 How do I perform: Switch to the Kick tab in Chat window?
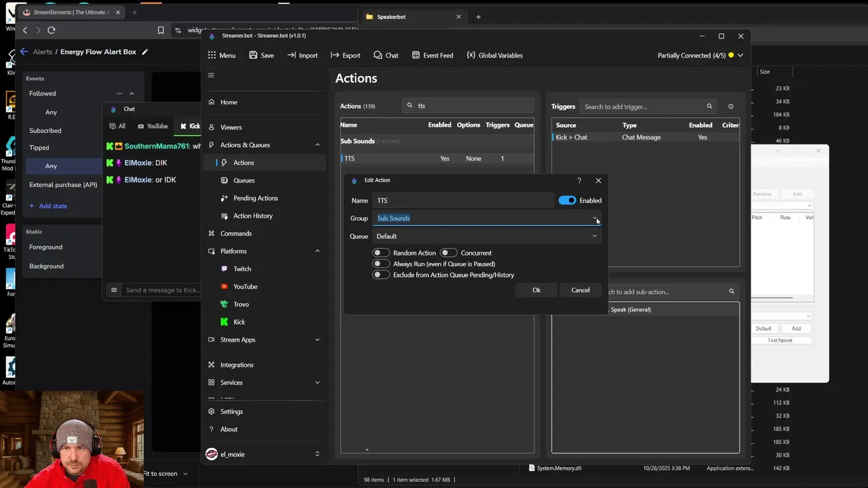190,126
